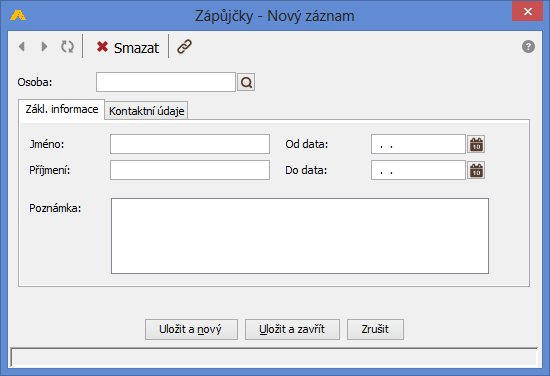The height and width of the screenshot is (376, 550).
Task: Open calendar for Do data
Action: (476, 170)
